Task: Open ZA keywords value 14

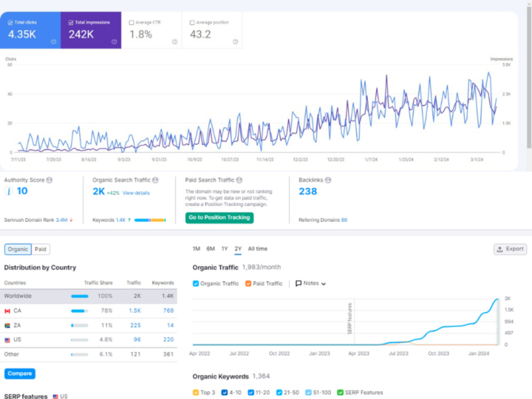Action: point(170,326)
